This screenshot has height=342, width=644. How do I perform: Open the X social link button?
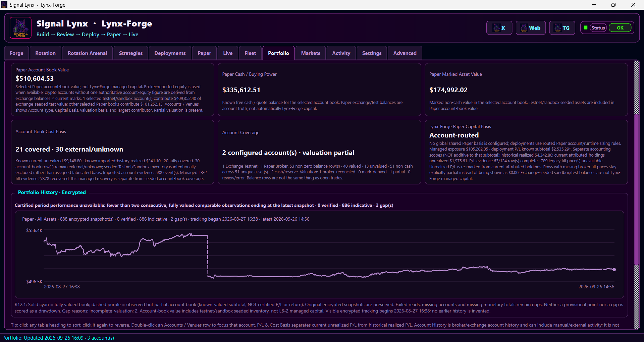499,28
